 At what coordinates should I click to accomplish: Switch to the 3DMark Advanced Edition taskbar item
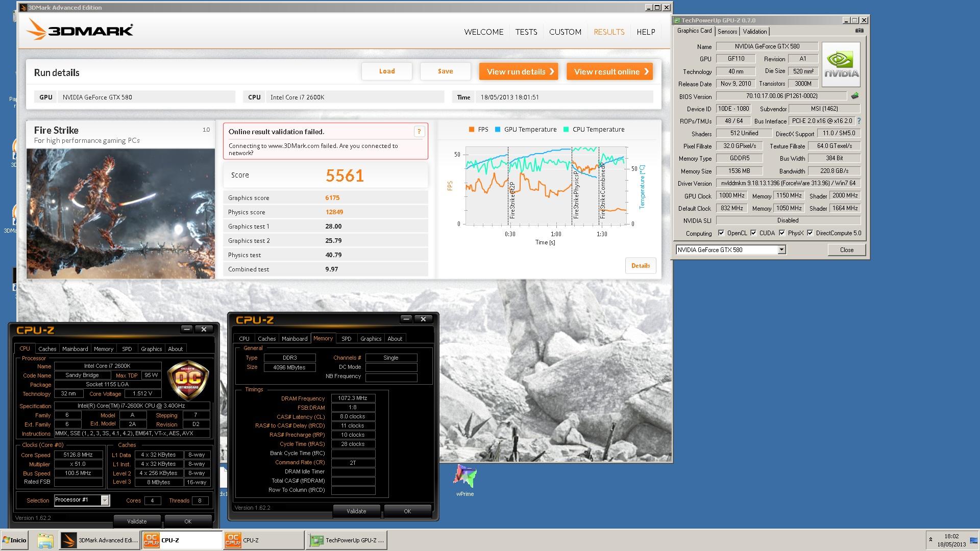click(100, 540)
